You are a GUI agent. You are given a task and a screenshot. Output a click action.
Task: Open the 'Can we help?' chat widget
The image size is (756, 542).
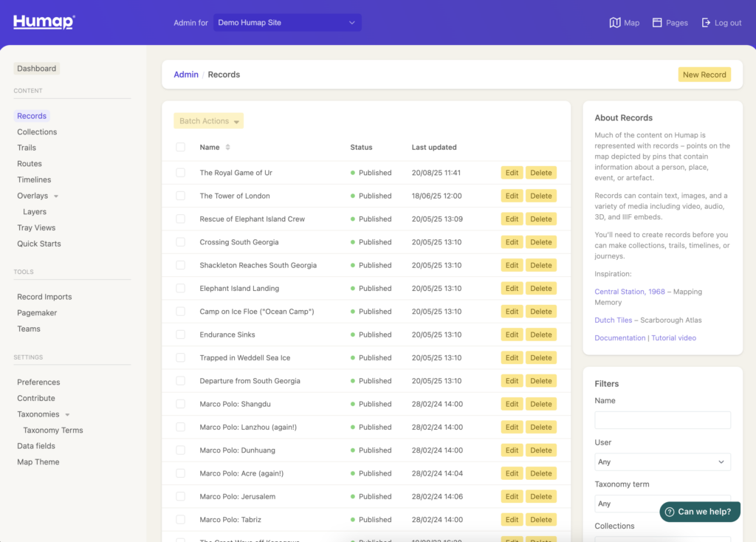pyautogui.click(x=698, y=511)
